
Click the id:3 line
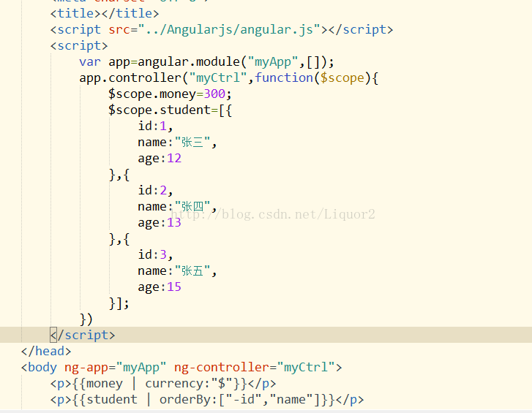(x=155, y=255)
